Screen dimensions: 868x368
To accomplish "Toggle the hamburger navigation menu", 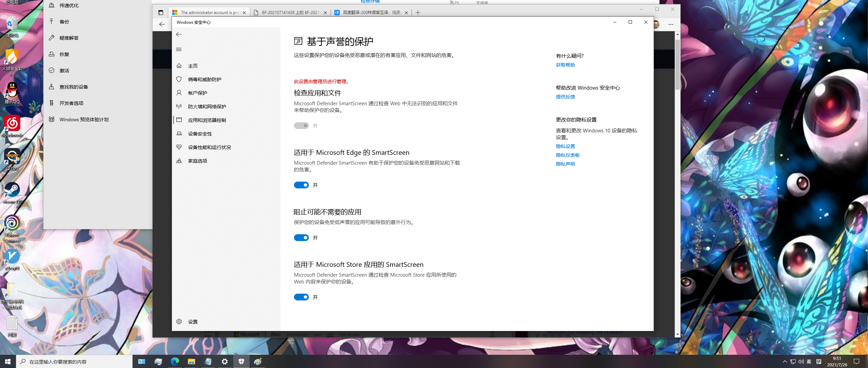I will [x=179, y=50].
